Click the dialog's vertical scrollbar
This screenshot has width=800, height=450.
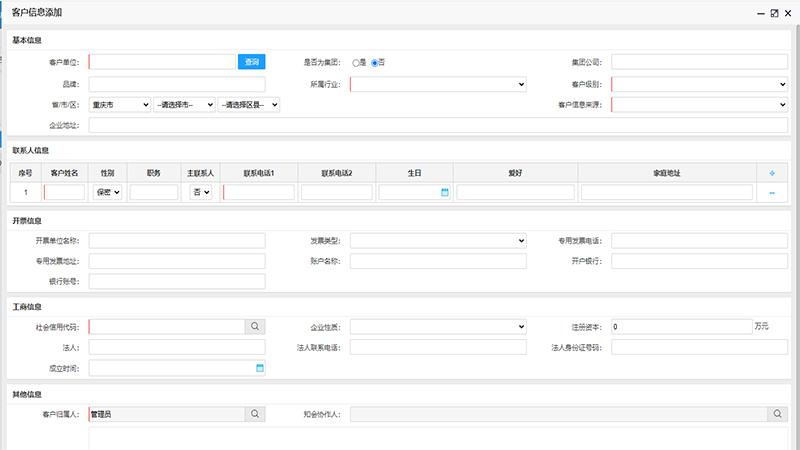tap(797, 237)
